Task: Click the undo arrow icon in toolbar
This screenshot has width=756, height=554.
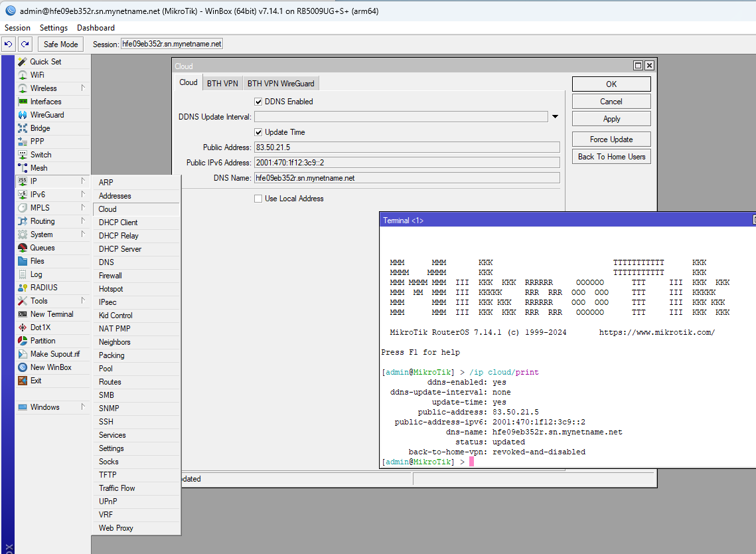Action: click(x=9, y=44)
